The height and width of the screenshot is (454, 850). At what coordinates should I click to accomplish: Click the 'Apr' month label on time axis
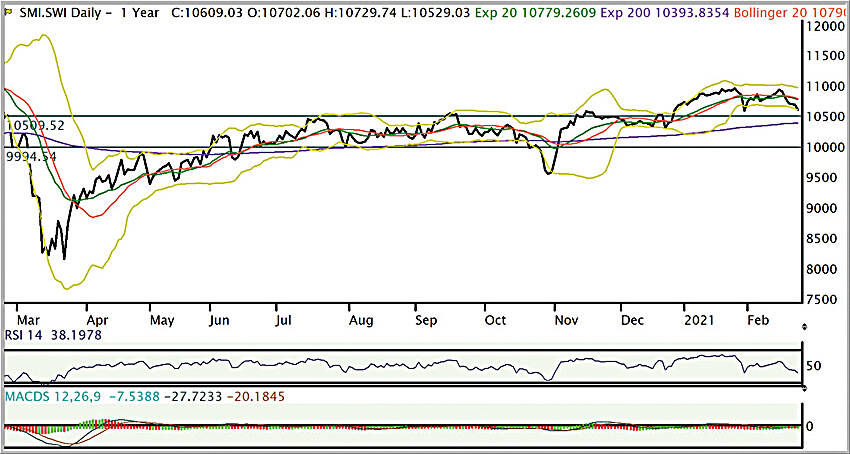pos(98,320)
